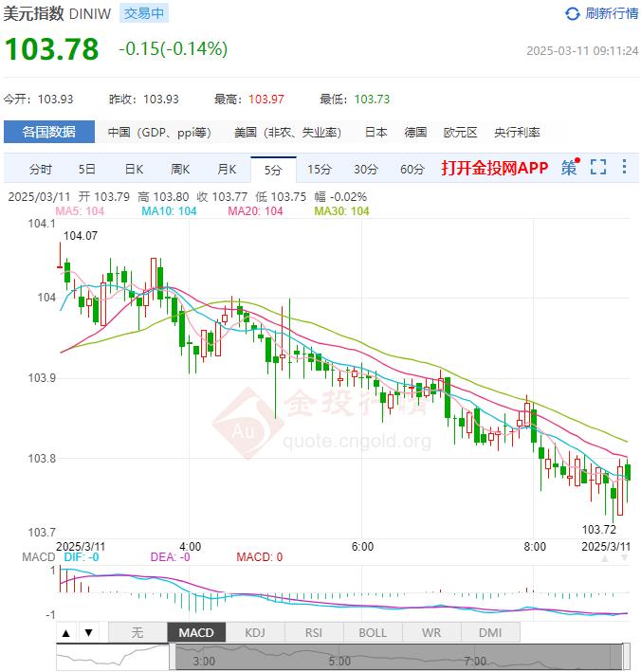Open the 德国 data link
641x672 pixels.
click(415, 133)
